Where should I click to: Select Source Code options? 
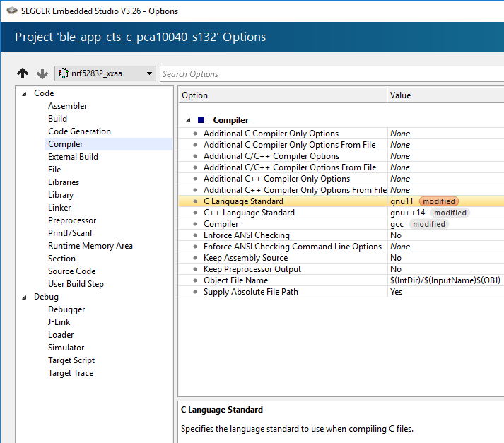(x=71, y=271)
